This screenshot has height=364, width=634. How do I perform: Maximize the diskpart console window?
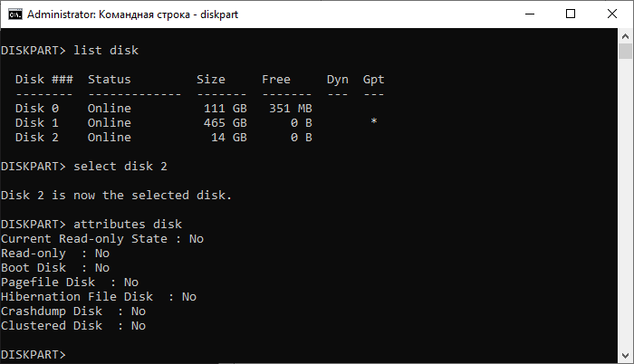pos(570,14)
